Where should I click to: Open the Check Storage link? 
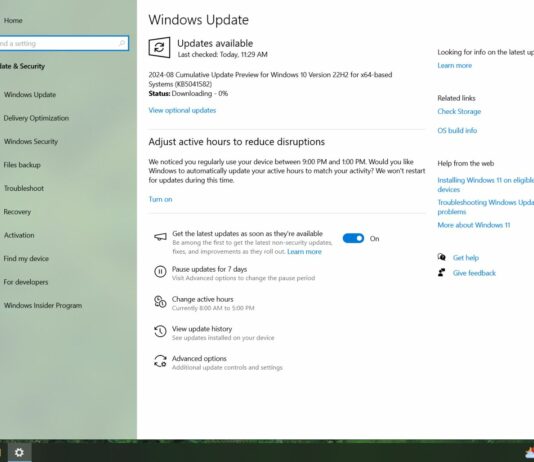coord(459,111)
